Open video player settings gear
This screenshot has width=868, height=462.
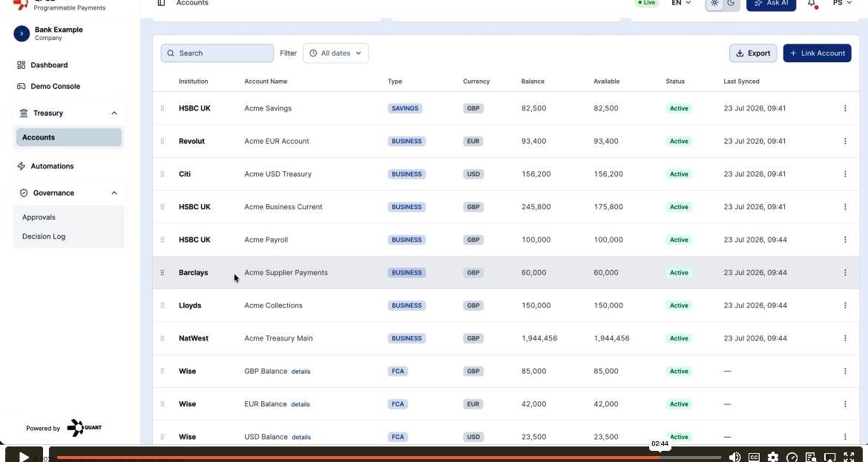tap(773, 457)
